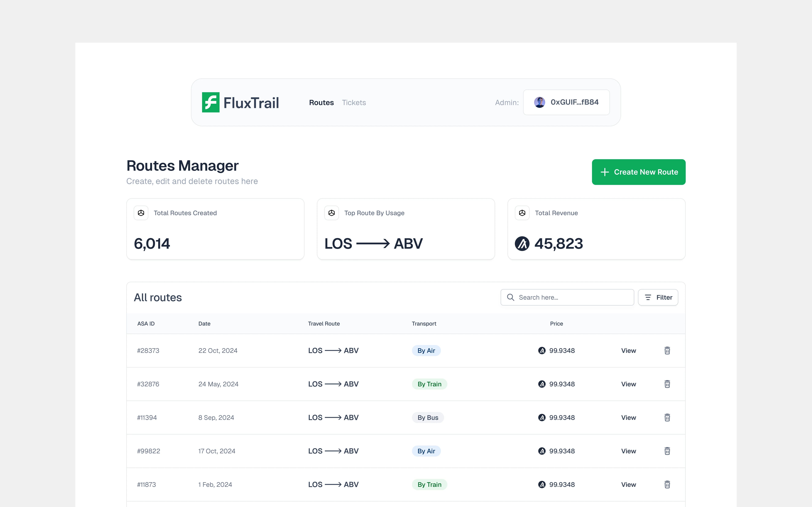Click the Top Route By Usage icon
Screen dimensions: 812x507
coord(331,213)
